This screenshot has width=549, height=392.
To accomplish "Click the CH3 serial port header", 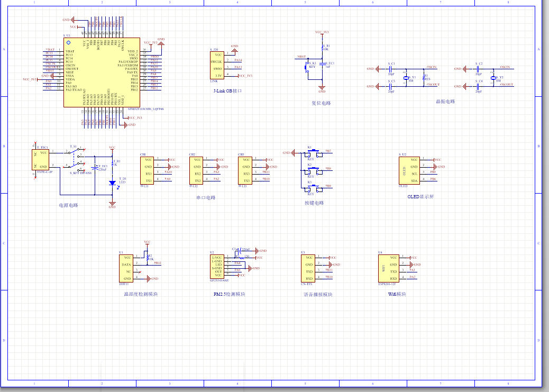I will coord(244,170).
